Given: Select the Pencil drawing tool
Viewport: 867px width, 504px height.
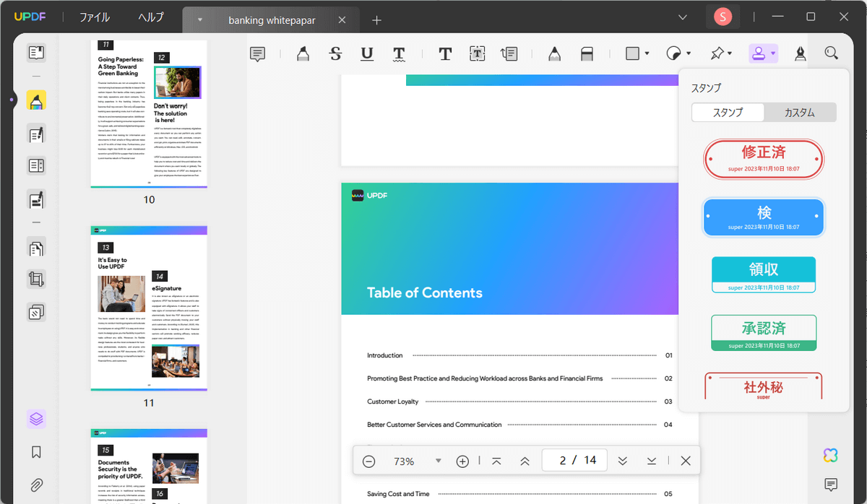Looking at the screenshot, I should (554, 53).
